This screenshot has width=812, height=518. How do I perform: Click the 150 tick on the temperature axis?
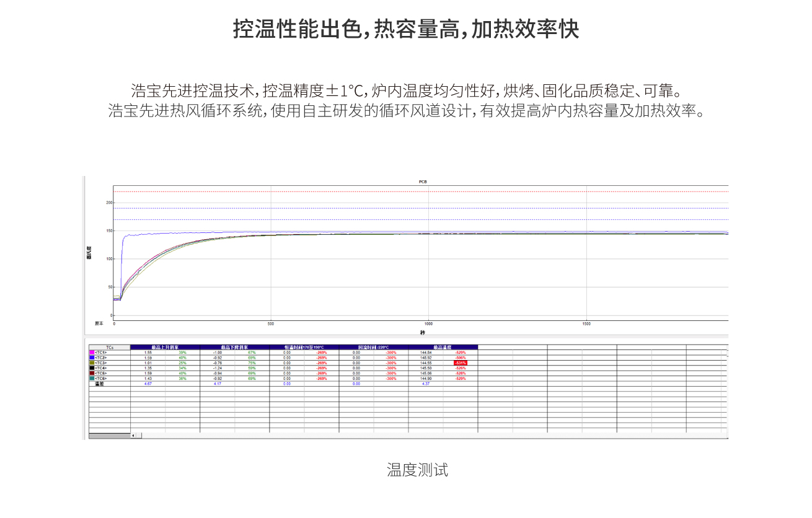109,231
